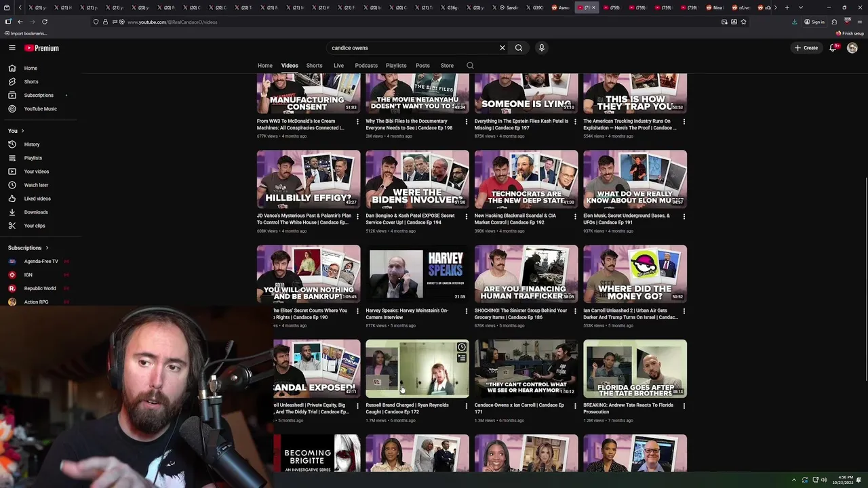This screenshot has width=868, height=488.
Task: Open options menu for JD Vance Ep 195
Action: coord(357,217)
